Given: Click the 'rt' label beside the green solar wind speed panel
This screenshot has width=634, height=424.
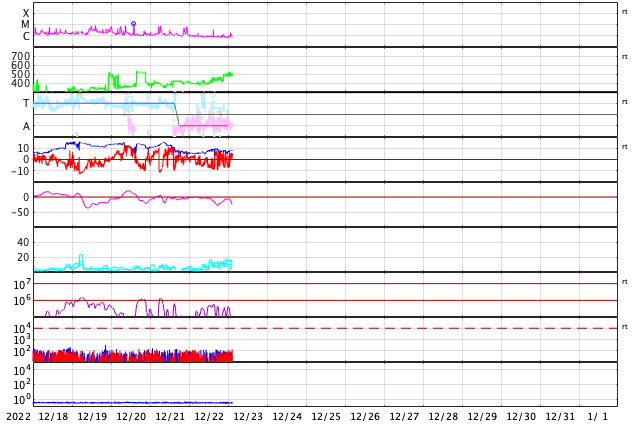Looking at the screenshot, I should click(624, 57).
